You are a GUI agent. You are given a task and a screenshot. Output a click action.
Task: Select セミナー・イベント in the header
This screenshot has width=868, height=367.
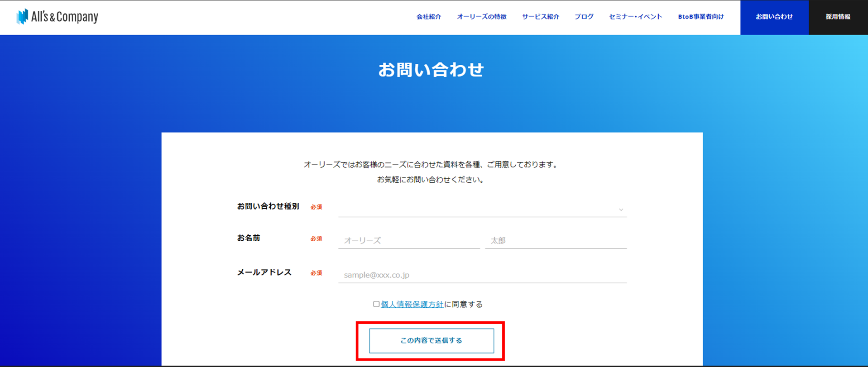tap(636, 17)
